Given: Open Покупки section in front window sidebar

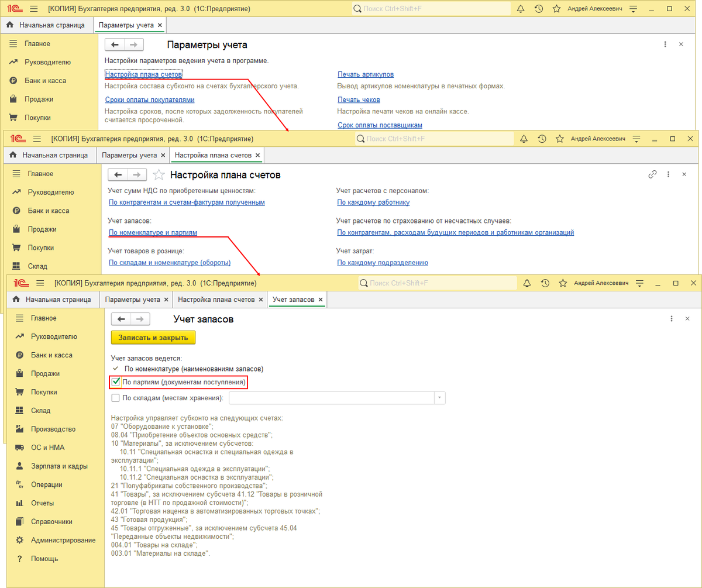Looking at the screenshot, I should click(x=44, y=392).
